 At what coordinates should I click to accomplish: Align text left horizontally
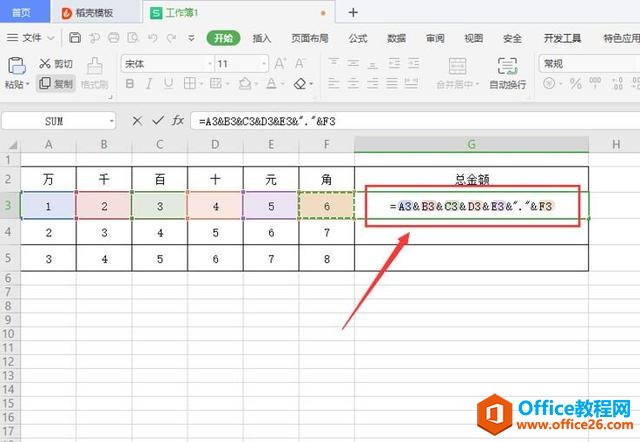334,84
